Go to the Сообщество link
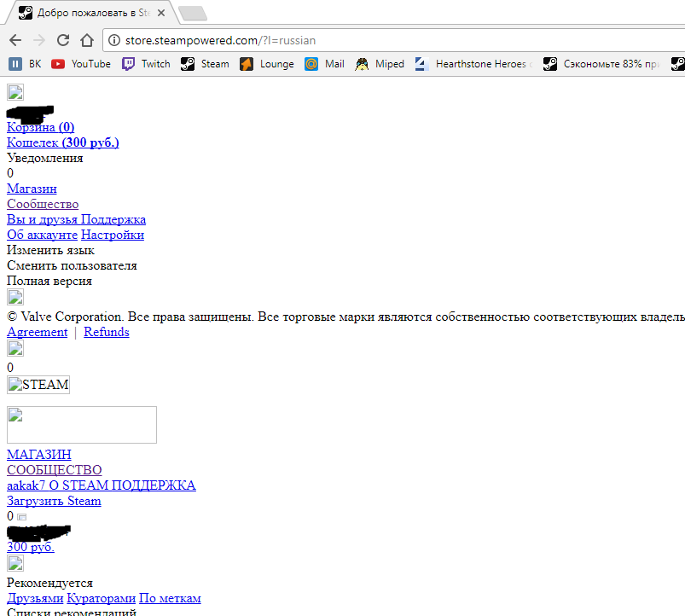 (x=43, y=204)
